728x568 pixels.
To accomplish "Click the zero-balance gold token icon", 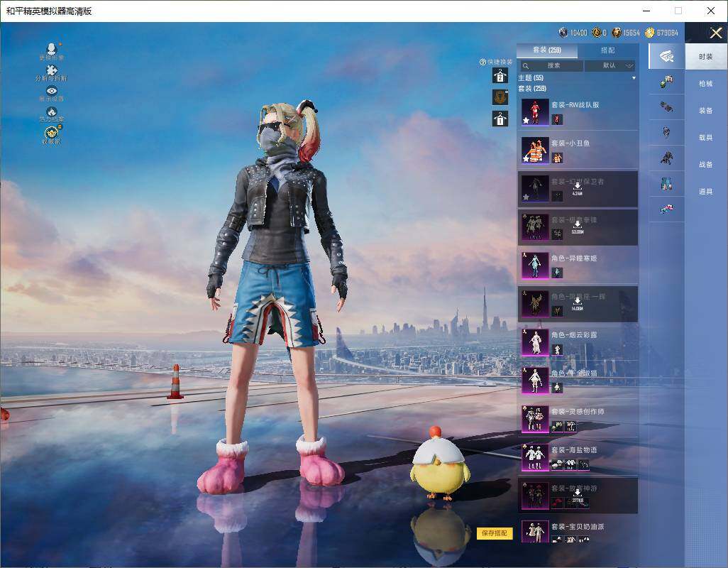I will 597,33.
